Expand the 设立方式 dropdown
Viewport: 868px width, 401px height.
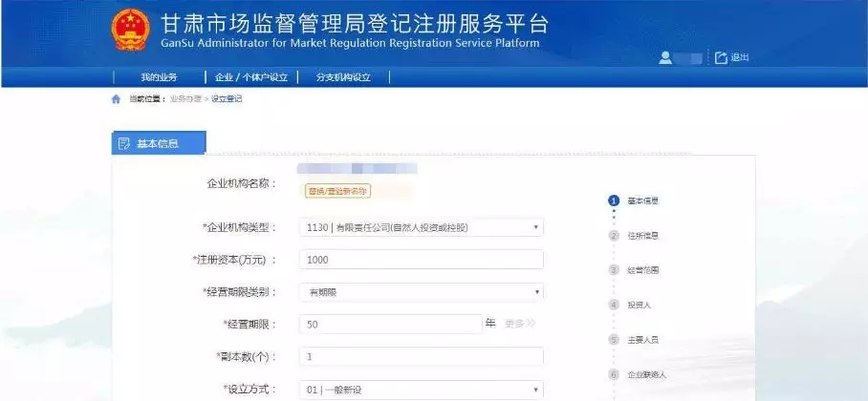point(422,390)
